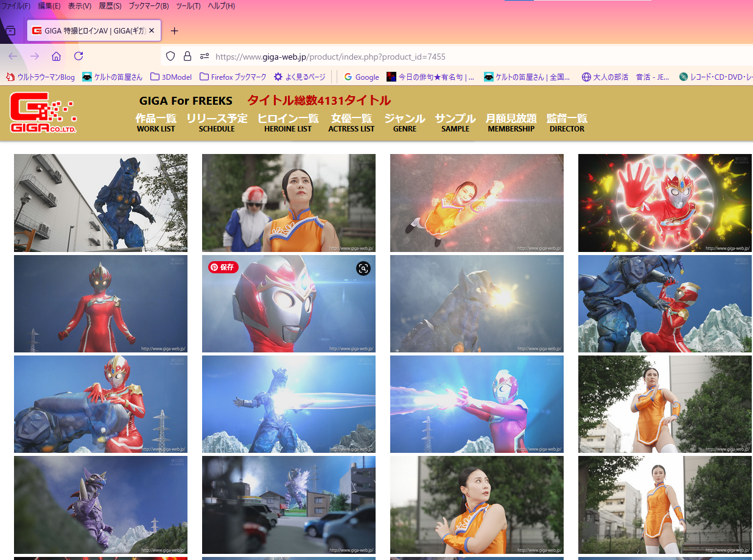Viewport: 753px width, 560px height.
Task: Open the site permissions icon in address bar
Action: [x=205, y=57]
